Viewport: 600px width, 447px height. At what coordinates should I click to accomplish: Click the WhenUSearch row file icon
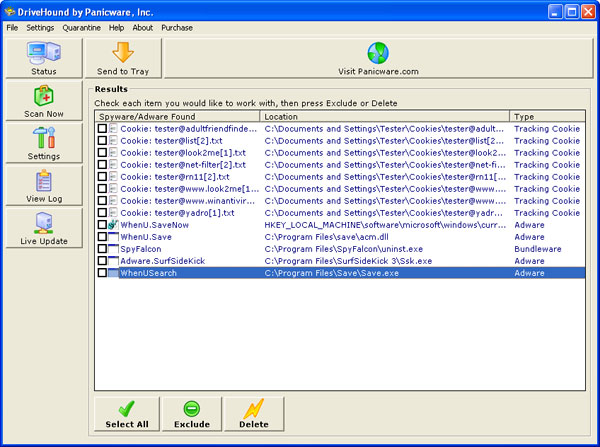tap(113, 273)
